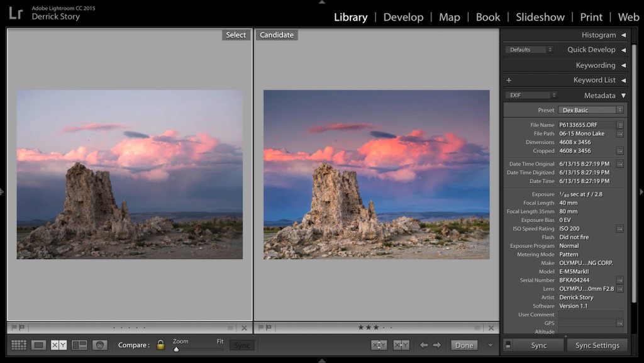Select previous photo with left arrow
The image size is (644, 363).
424,345
